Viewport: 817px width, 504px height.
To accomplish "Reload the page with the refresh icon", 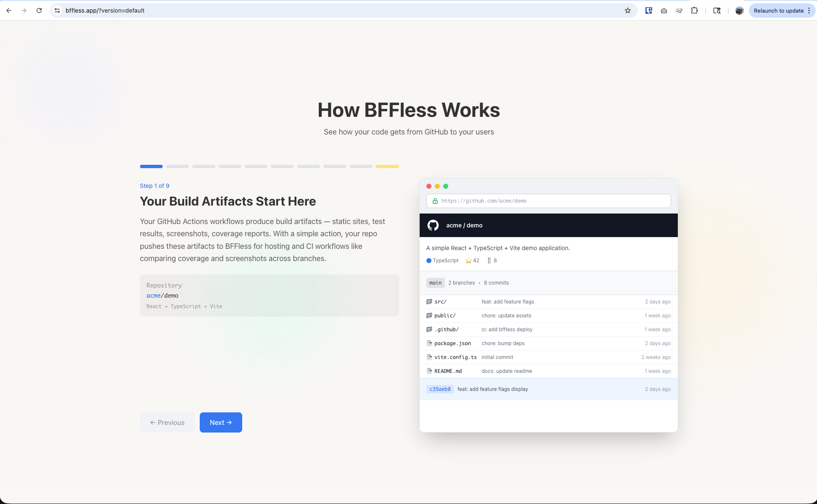I will coord(39,11).
